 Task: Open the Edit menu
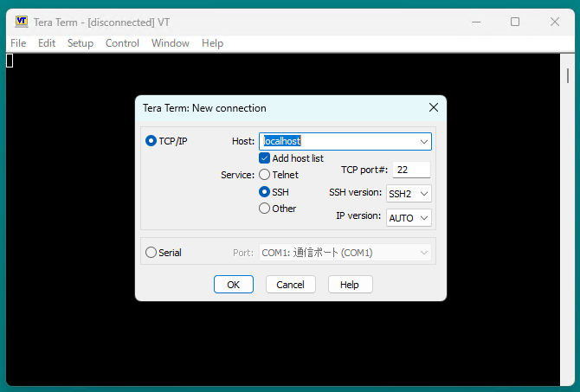47,43
